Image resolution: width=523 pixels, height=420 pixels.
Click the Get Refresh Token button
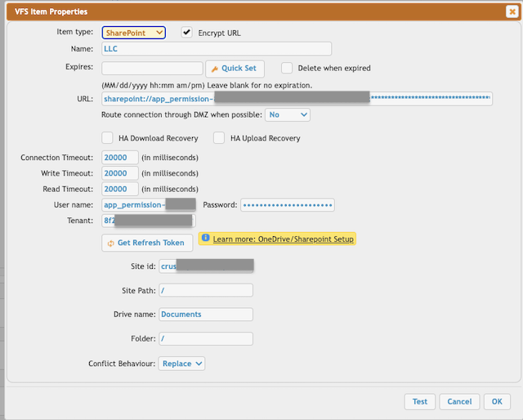147,243
